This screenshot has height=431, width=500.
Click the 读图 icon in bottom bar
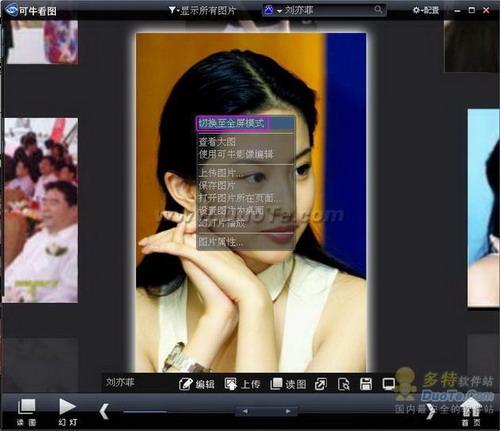tap(26, 412)
